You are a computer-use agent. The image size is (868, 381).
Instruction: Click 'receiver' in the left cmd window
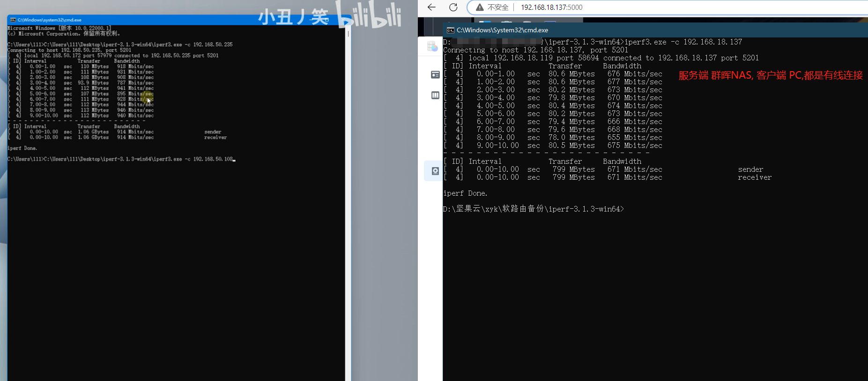[215, 138]
